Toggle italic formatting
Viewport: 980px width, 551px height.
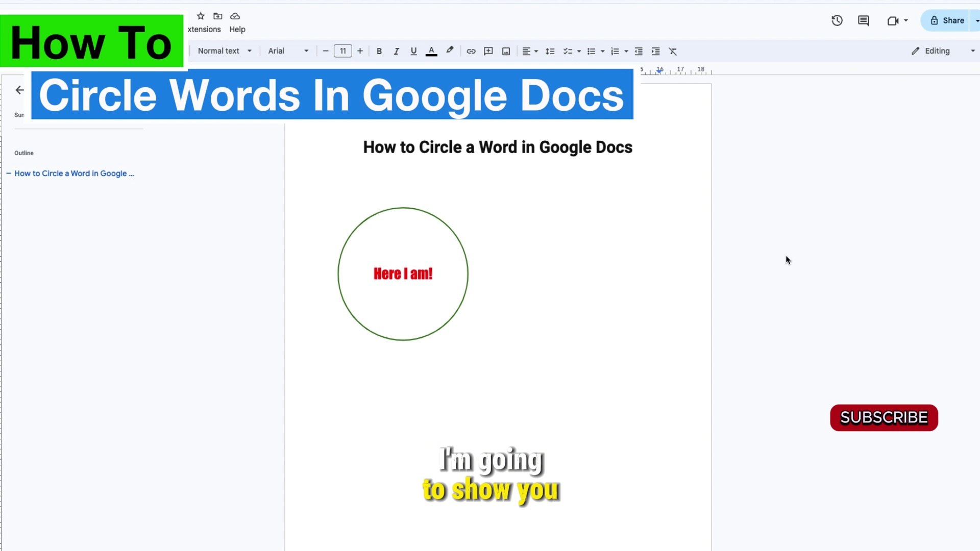pyautogui.click(x=396, y=51)
